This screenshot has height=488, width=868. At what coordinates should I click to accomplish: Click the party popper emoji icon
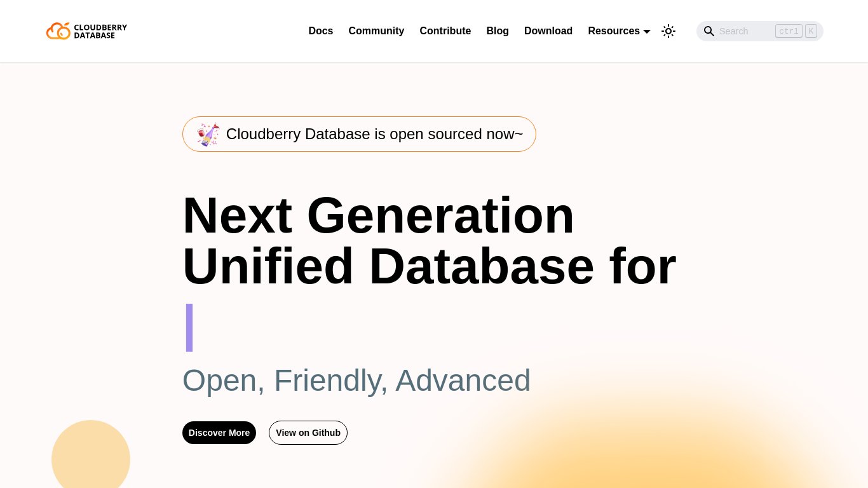pos(208,135)
